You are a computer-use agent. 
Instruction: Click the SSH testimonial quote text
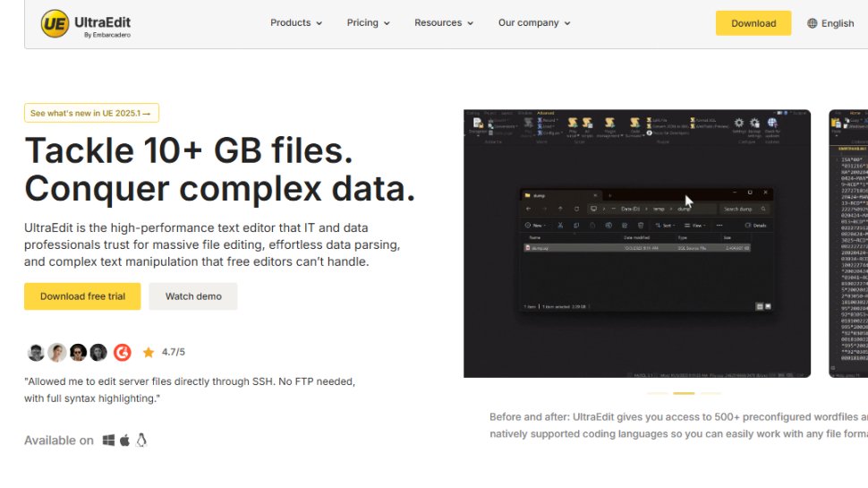[190, 390]
